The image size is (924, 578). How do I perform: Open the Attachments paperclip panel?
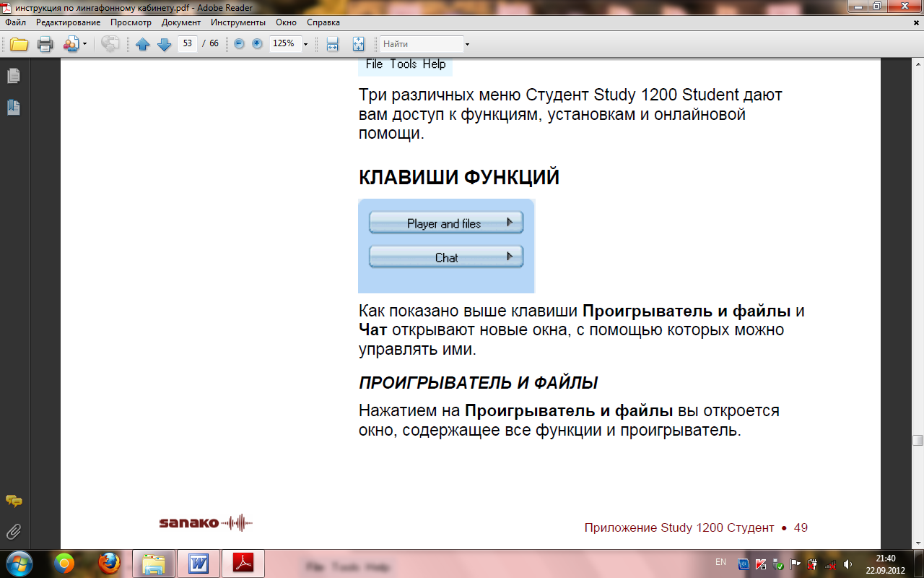pos(14,532)
